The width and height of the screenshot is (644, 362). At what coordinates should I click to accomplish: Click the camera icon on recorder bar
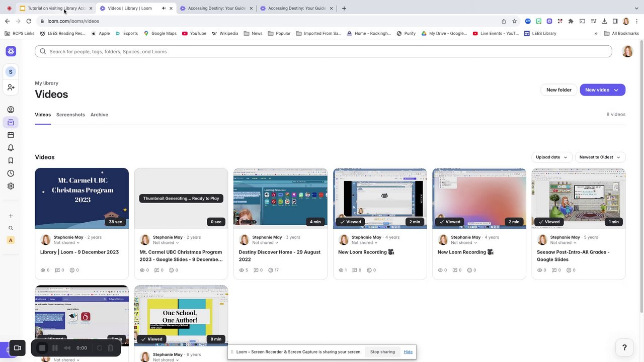pos(17,348)
